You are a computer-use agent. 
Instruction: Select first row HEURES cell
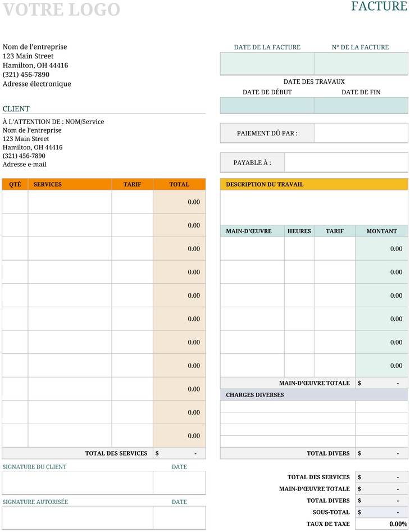point(299,249)
